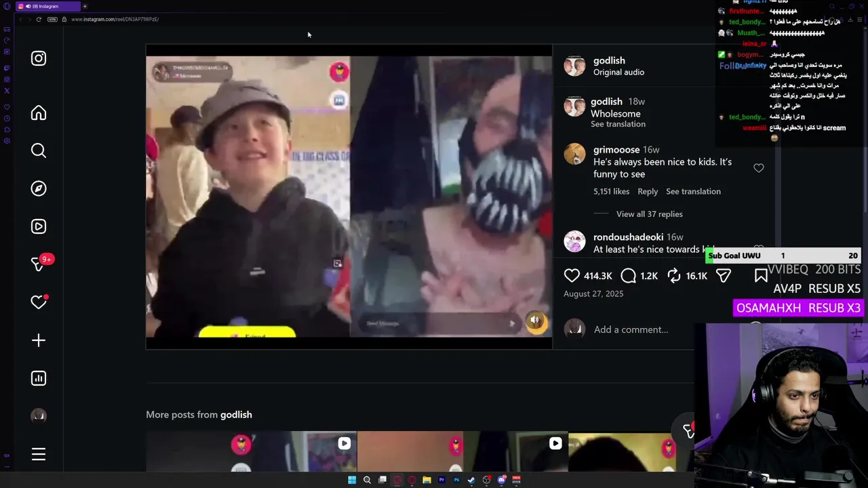The width and height of the screenshot is (868, 488).
Task: Open Windows taskbar Search icon
Action: tap(367, 480)
